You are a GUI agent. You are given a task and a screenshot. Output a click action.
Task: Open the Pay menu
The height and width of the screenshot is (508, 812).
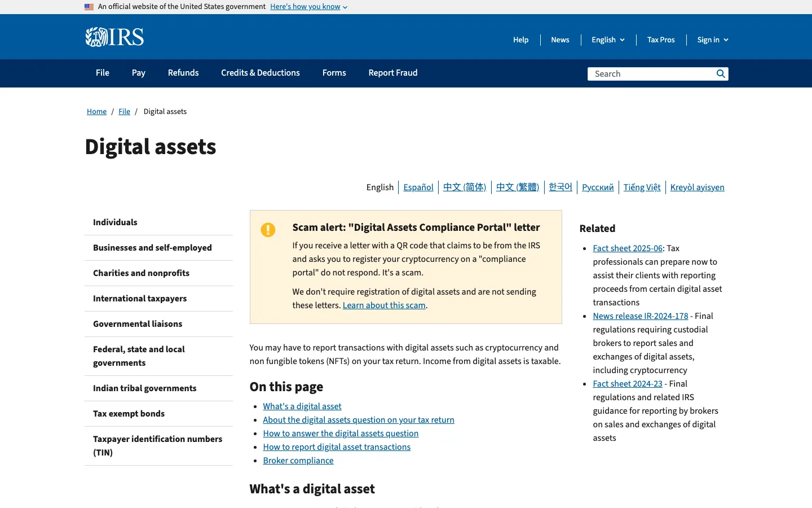click(x=139, y=73)
